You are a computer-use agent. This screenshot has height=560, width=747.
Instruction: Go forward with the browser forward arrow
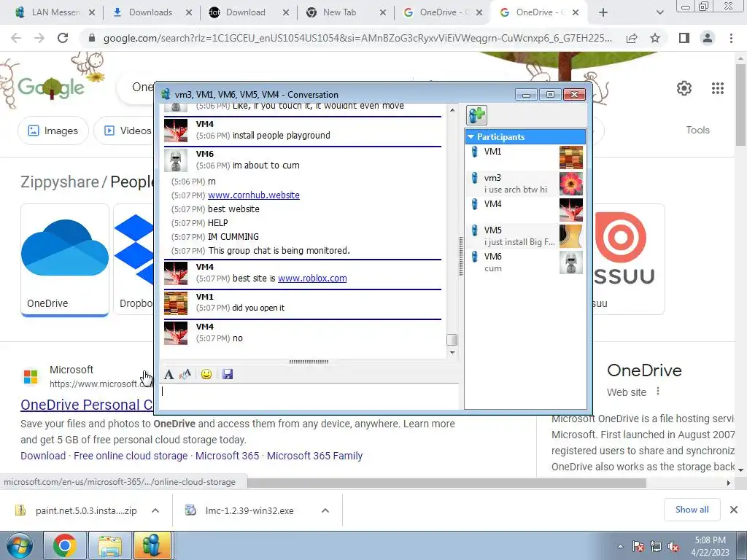coord(39,38)
